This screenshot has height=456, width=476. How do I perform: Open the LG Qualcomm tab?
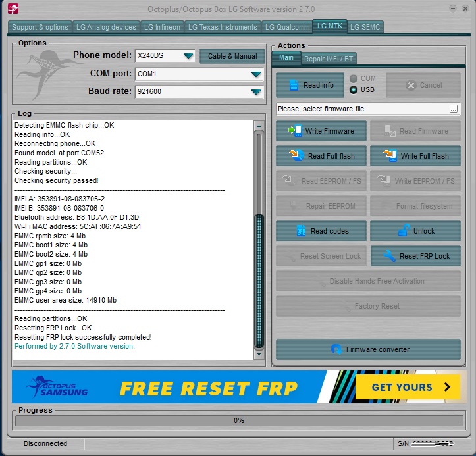287,27
